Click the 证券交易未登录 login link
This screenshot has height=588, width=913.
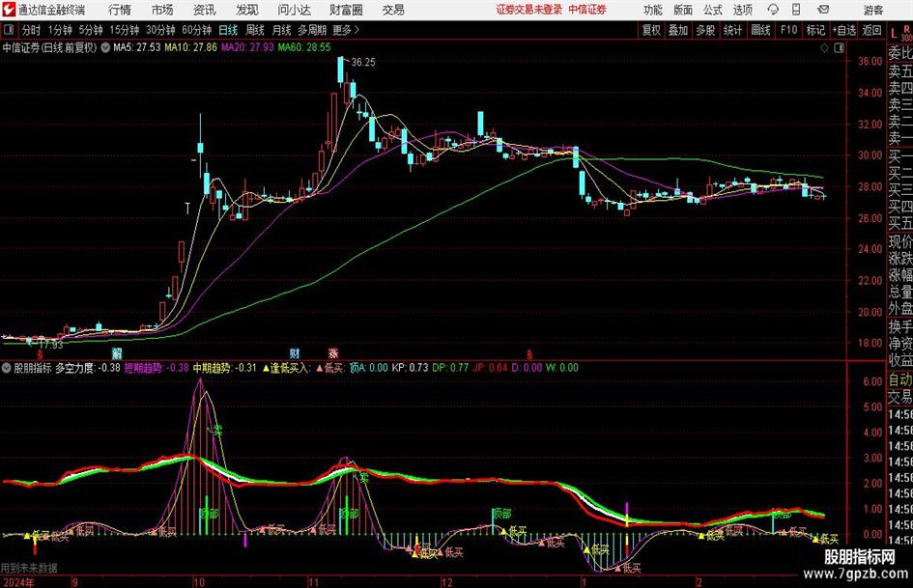pos(529,10)
